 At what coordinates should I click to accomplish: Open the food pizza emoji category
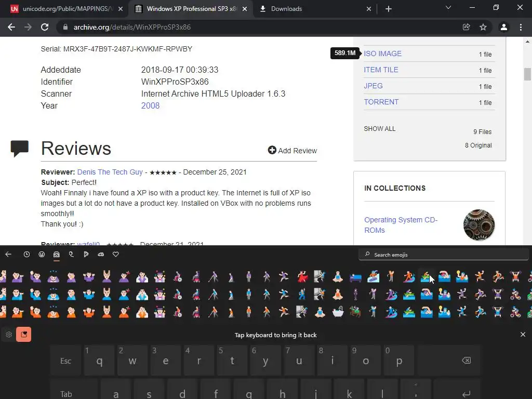pyautogui.click(x=86, y=255)
